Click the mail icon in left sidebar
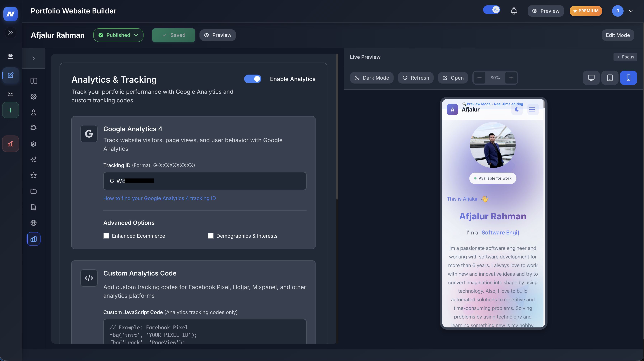Viewport: 644px width, 361px height. coord(11,94)
